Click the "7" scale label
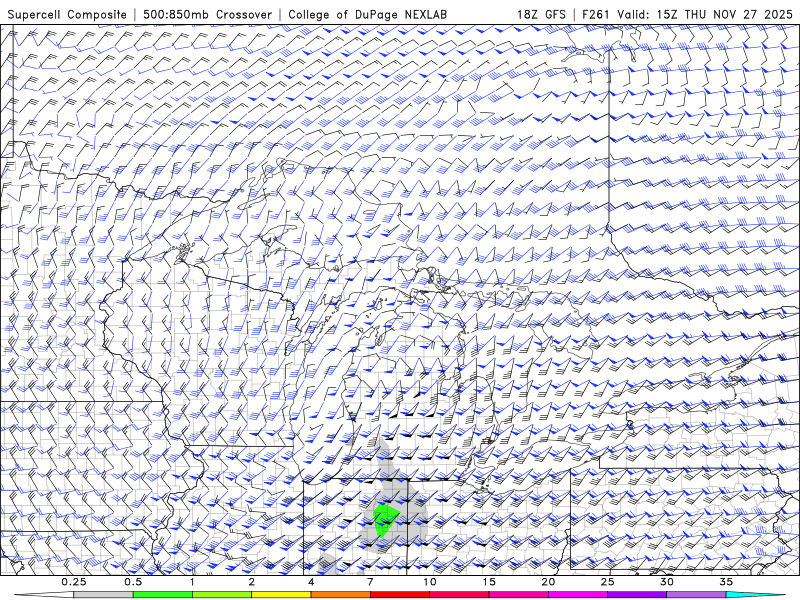Image resolution: width=800 pixels, height=600 pixels. (370, 582)
